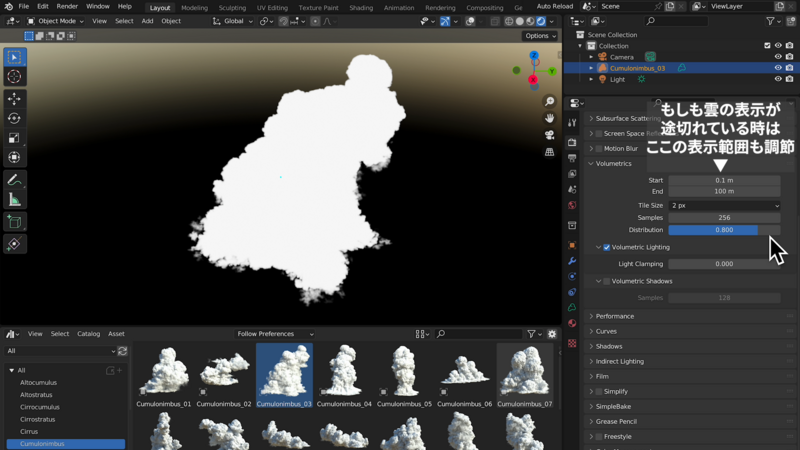Switch to the Modeling workspace tab

point(194,8)
